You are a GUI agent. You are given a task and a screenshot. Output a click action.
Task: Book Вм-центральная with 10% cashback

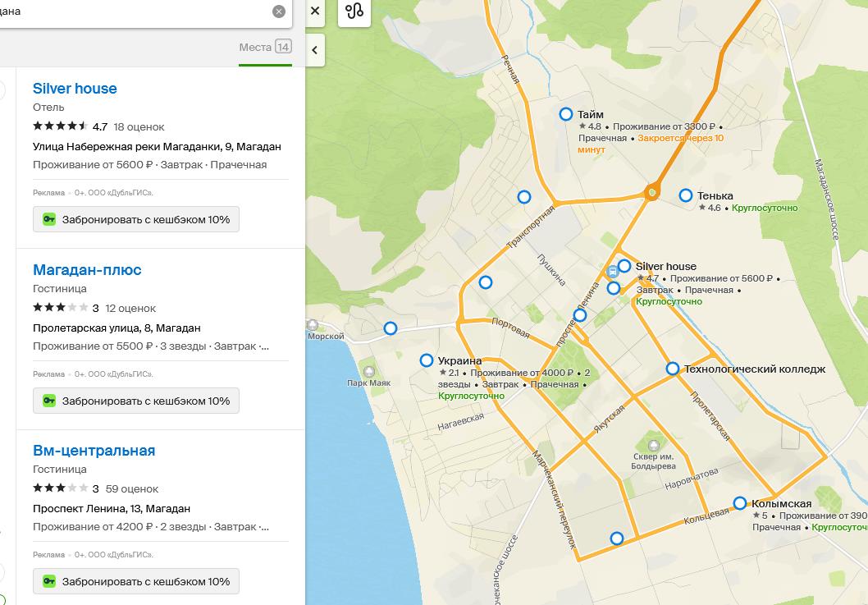point(136,581)
